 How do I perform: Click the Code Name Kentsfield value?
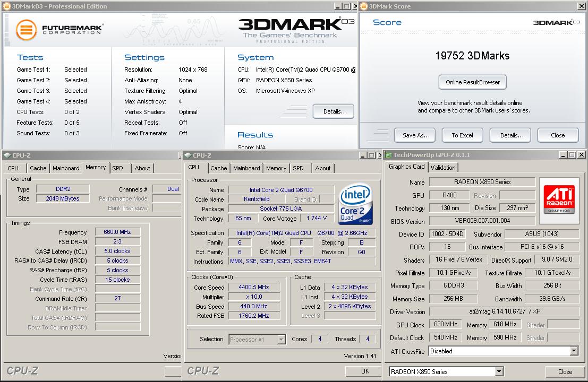point(257,199)
